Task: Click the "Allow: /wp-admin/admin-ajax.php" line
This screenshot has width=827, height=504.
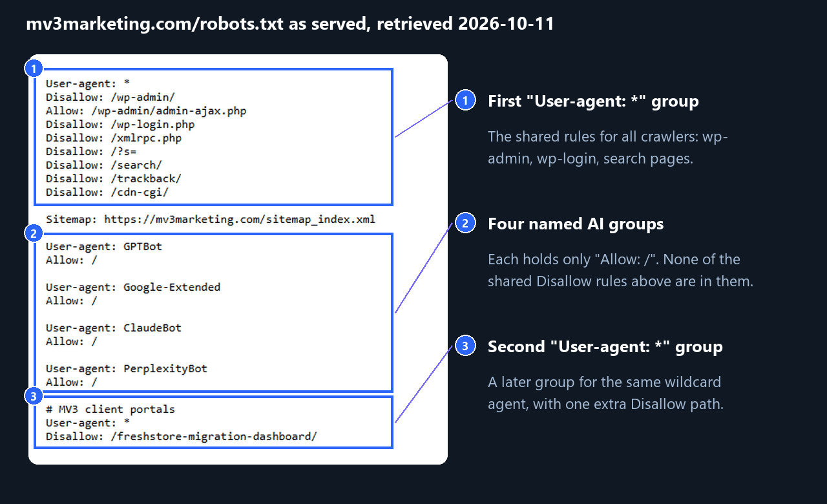Action: tap(146, 110)
